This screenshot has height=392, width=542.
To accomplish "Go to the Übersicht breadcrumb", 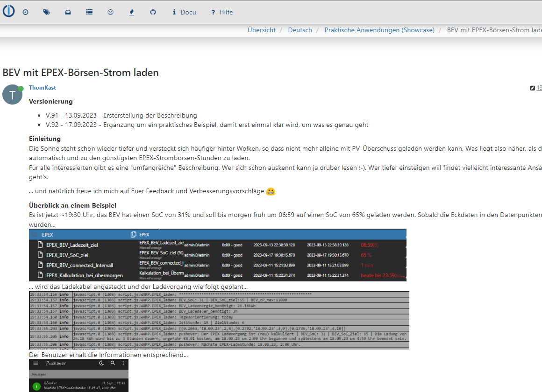I will tap(262, 30).
